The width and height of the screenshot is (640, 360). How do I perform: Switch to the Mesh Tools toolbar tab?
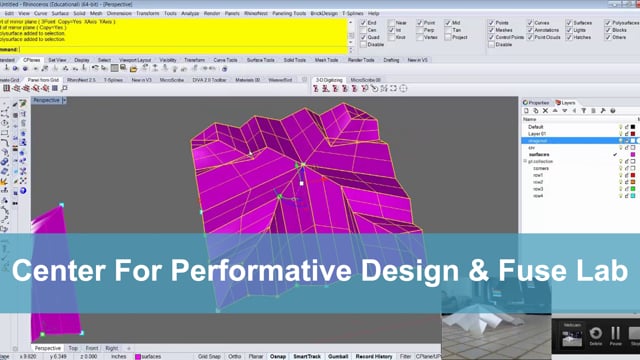326,60
